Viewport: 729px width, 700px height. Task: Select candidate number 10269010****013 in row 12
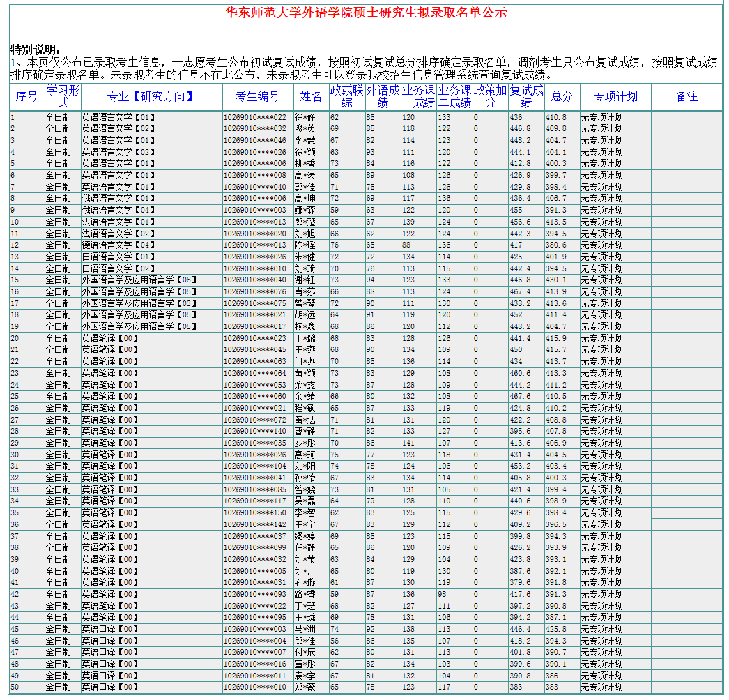pos(254,245)
